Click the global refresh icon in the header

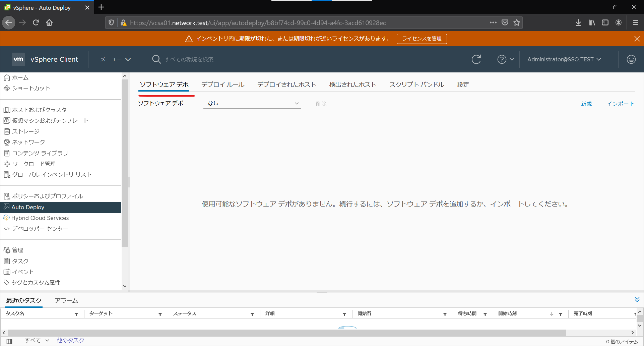(476, 59)
